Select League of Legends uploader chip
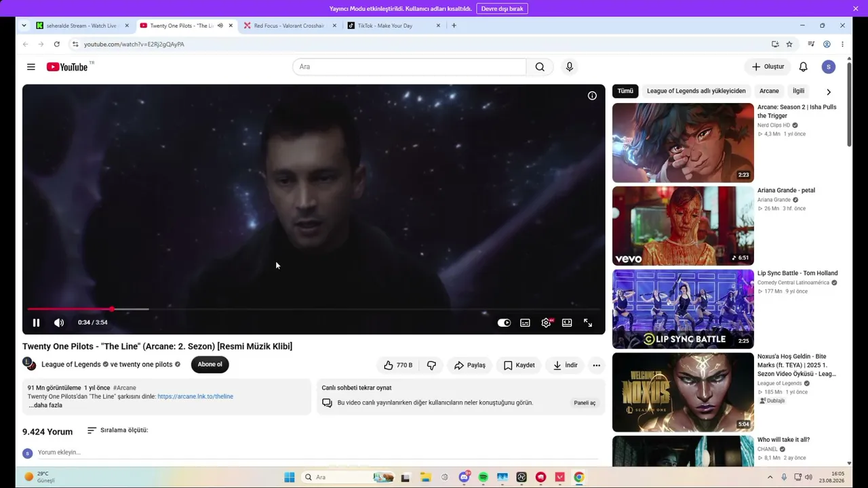 pyautogui.click(x=696, y=91)
